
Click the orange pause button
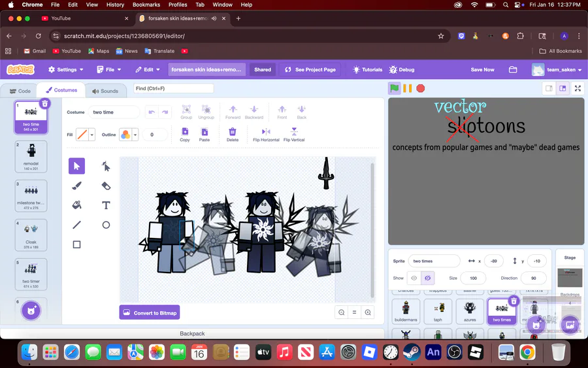click(407, 88)
